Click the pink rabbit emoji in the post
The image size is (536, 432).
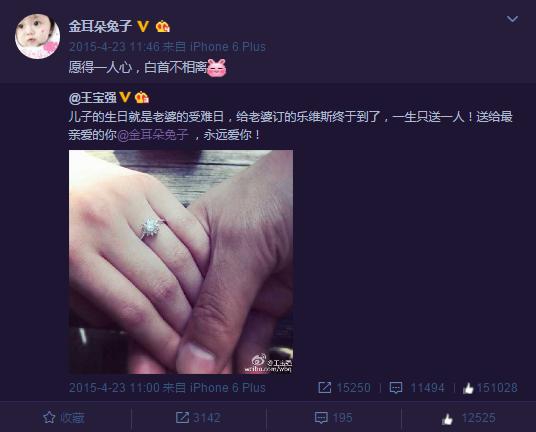click(217, 67)
